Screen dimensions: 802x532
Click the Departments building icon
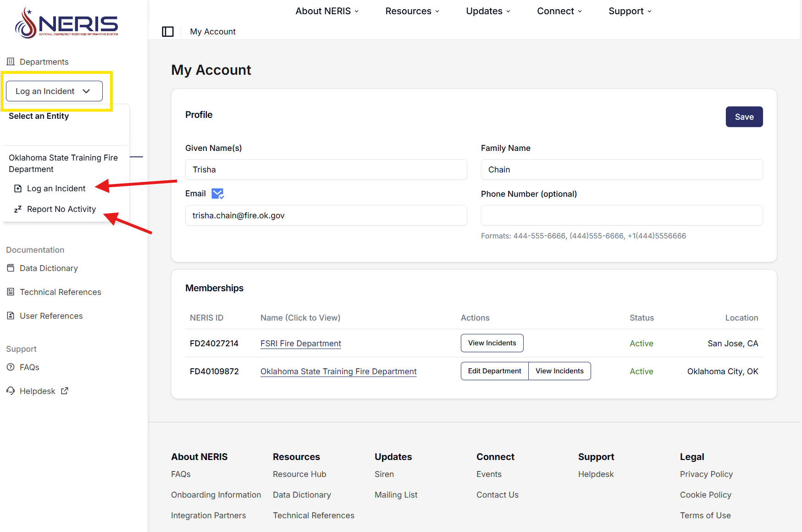(x=11, y=61)
